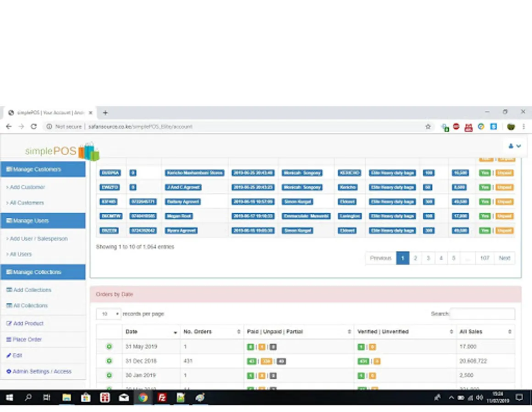Open Edit in sidebar
Image resolution: width=532 pixels, height=412 pixels.
[x=14, y=355]
